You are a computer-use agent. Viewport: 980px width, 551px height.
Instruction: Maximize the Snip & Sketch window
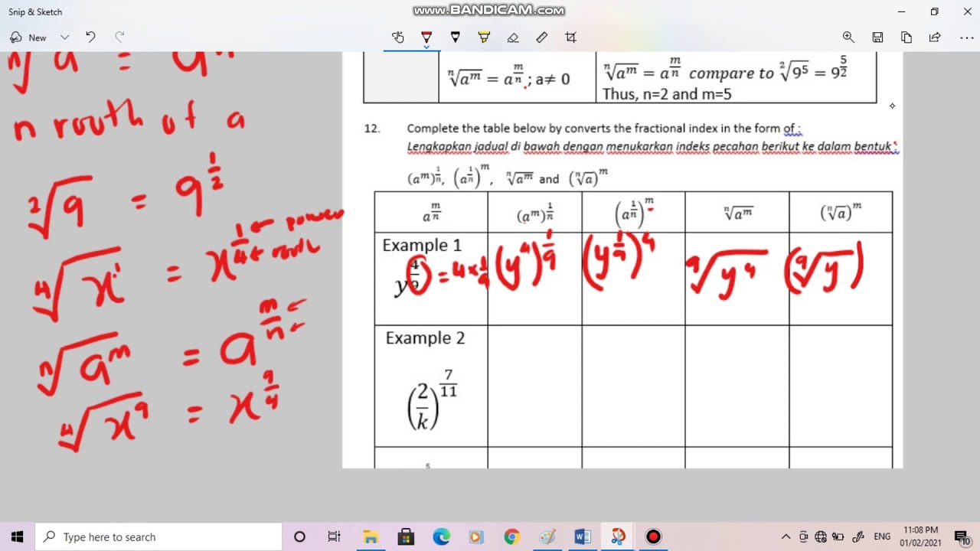pyautogui.click(x=934, y=11)
